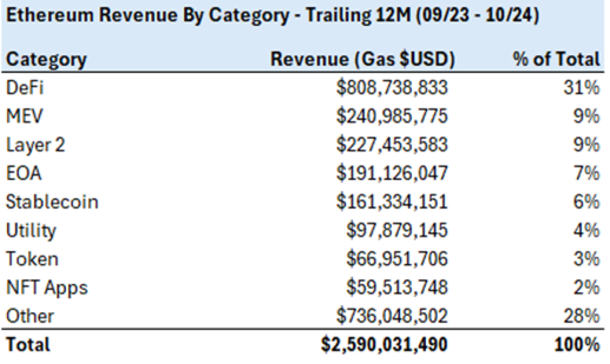Click the 100% cell in Total row
Image resolution: width=610 pixels, height=364 pixels.
click(x=578, y=345)
